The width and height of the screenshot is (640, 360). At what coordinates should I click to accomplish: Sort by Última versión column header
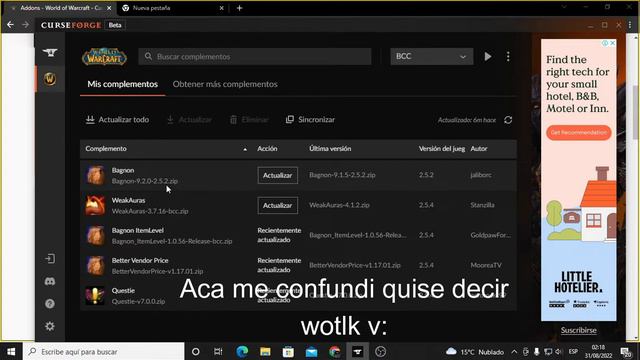click(x=330, y=149)
